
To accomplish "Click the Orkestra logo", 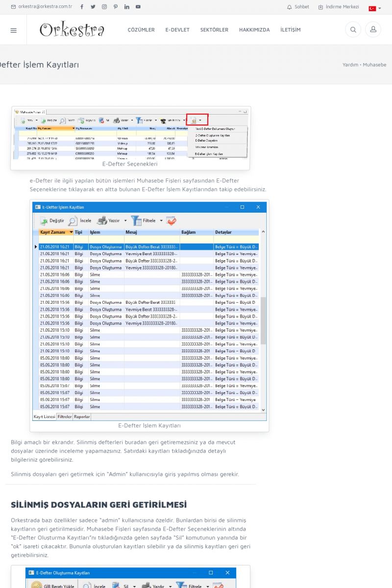I will click(x=72, y=30).
